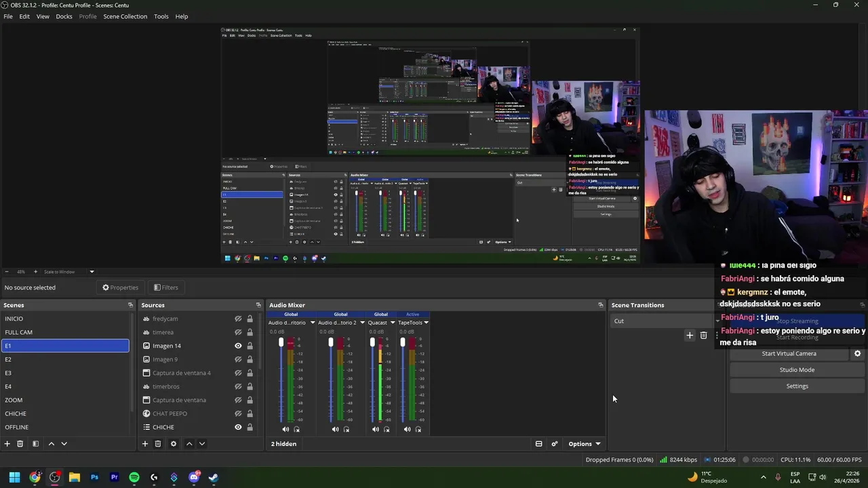Viewport: 868px width, 488px height.
Task: Open the Tools menu
Action: [x=161, y=16]
